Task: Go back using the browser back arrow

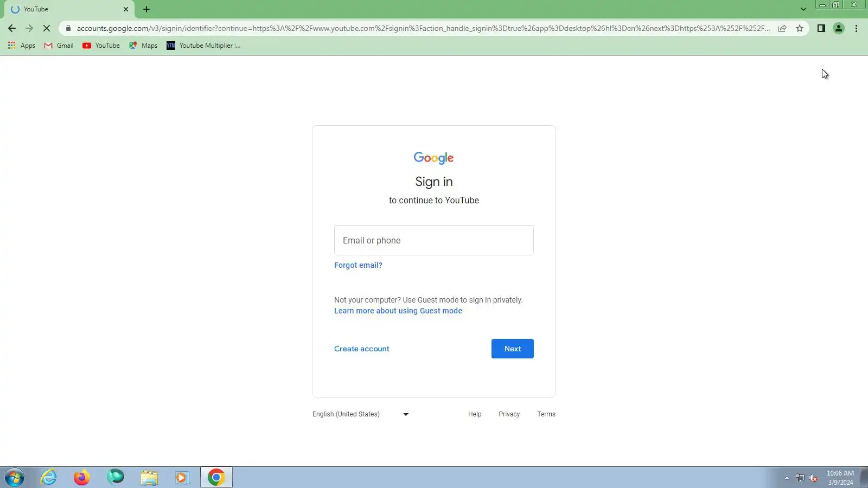Action: [x=12, y=28]
